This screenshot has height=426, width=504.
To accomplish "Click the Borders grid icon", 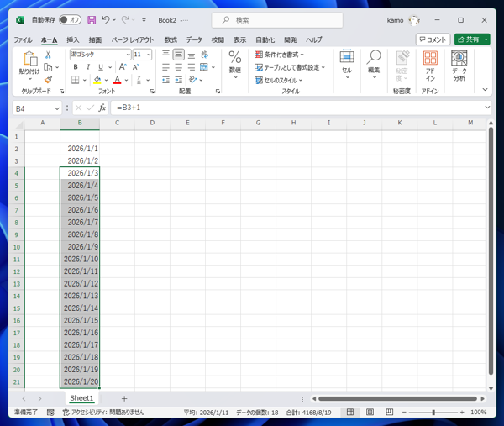I will pyautogui.click(x=76, y=80).
